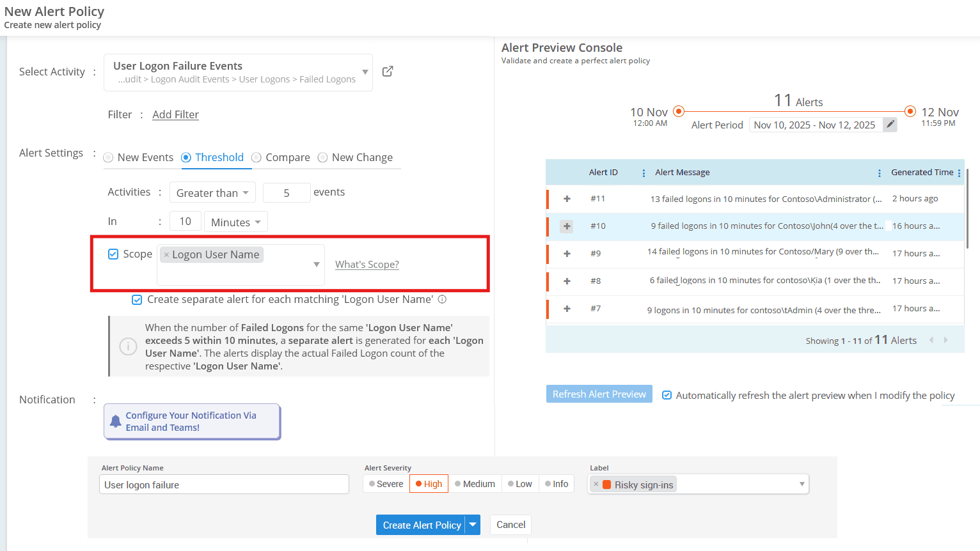Click the Add Filter link
980x551 pixels.
coord(175,114)
